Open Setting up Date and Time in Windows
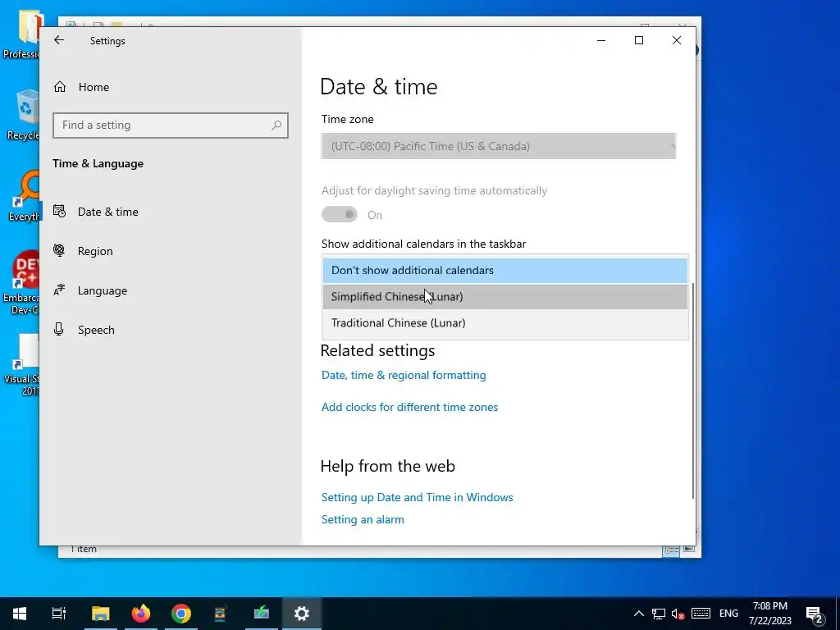840x630 pixels. point(417,497)
